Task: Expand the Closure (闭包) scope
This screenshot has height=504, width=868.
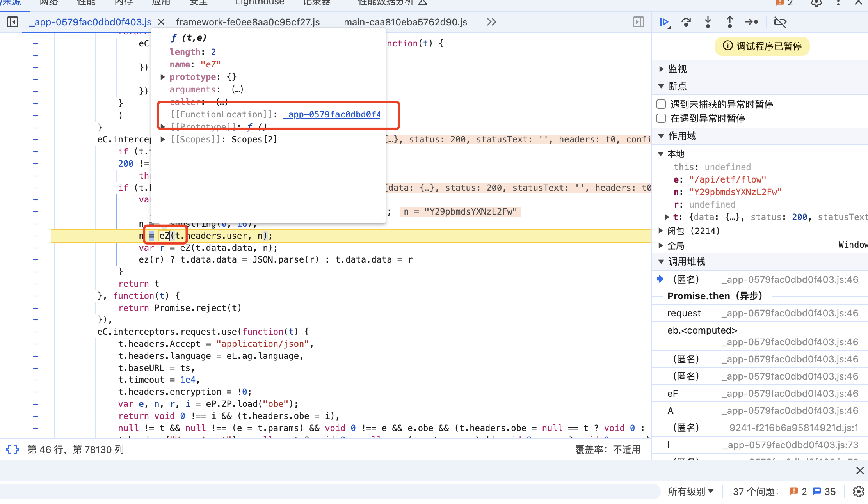Action: [x=661, y=231]
